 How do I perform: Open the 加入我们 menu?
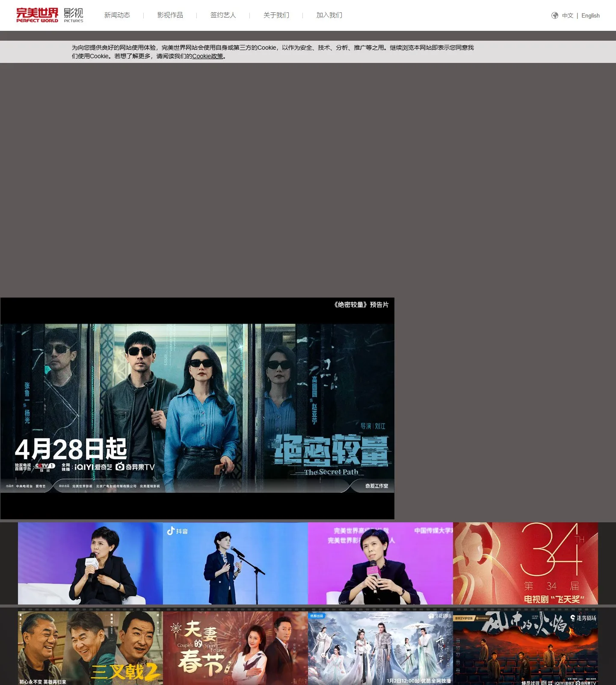coord(329,15)
